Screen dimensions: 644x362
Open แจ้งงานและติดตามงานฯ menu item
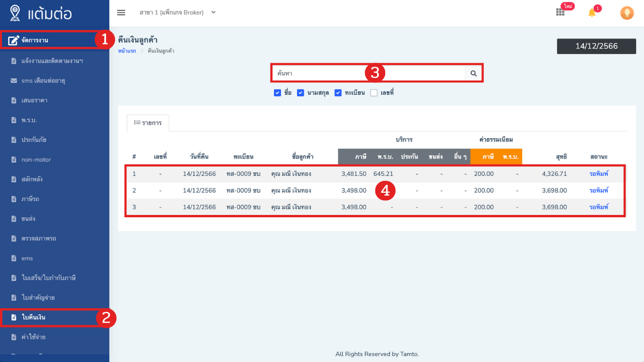[x=52, y=61]
